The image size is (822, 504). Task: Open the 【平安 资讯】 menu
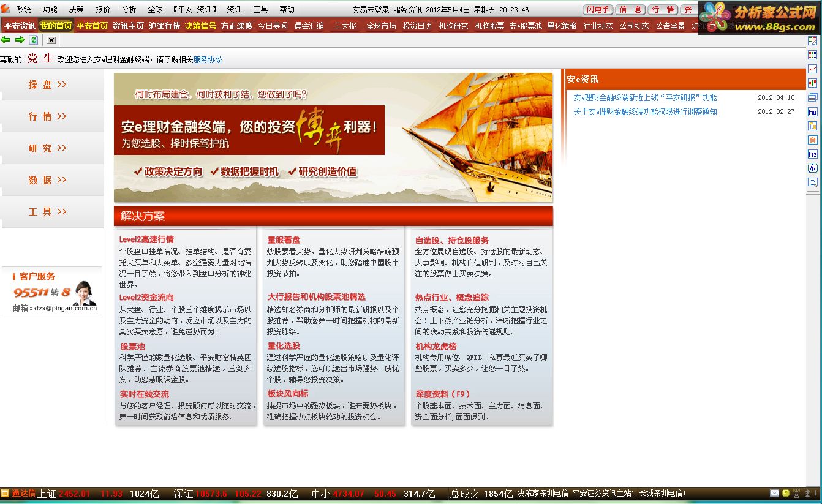click(x=195, y=9)
